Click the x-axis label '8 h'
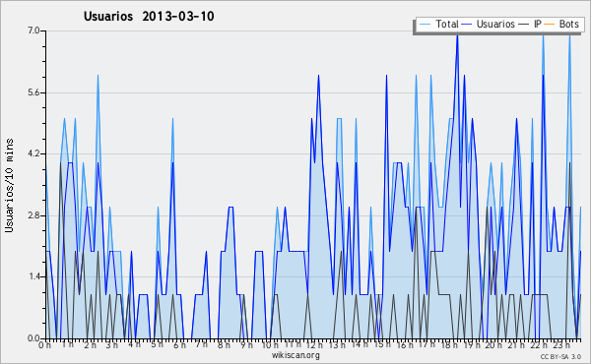The height and width of the screenshot is (364, 591). click(224, 344)
